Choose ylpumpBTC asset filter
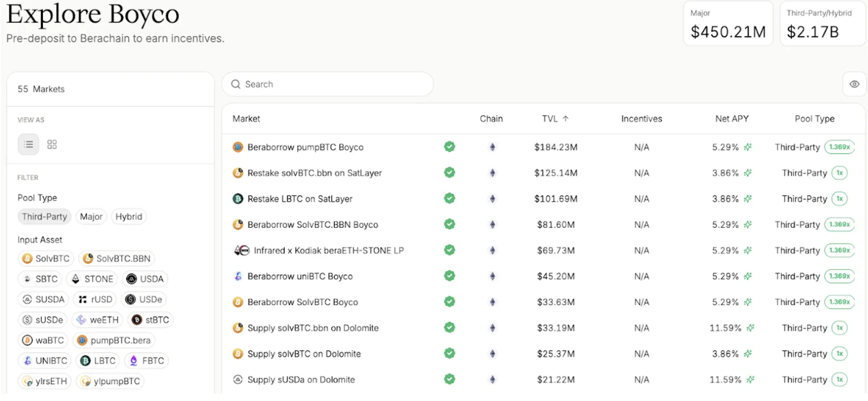This screenshot has width=868, height=401. click(110, 381)
